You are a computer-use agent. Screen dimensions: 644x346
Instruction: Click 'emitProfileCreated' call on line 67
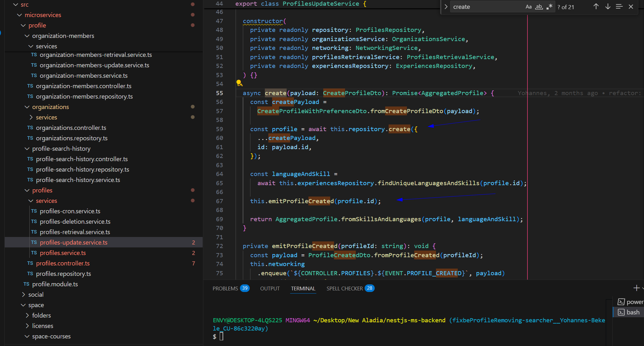(x=301, y=201)
